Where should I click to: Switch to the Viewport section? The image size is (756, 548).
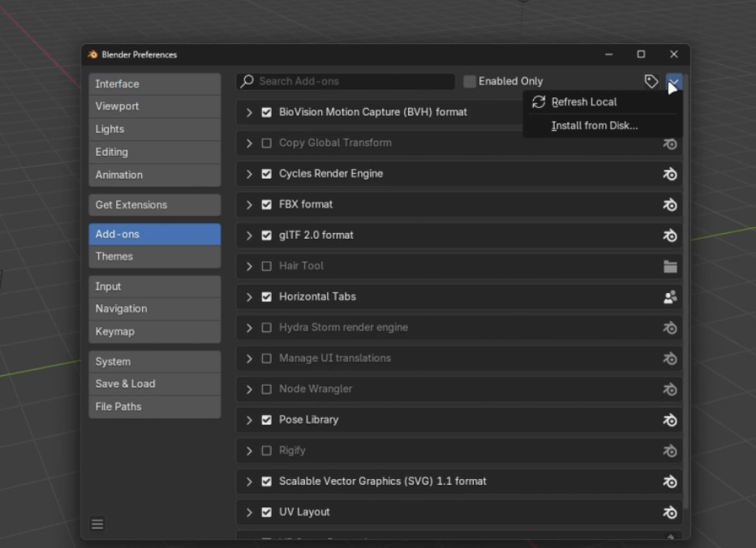[155, 106]
